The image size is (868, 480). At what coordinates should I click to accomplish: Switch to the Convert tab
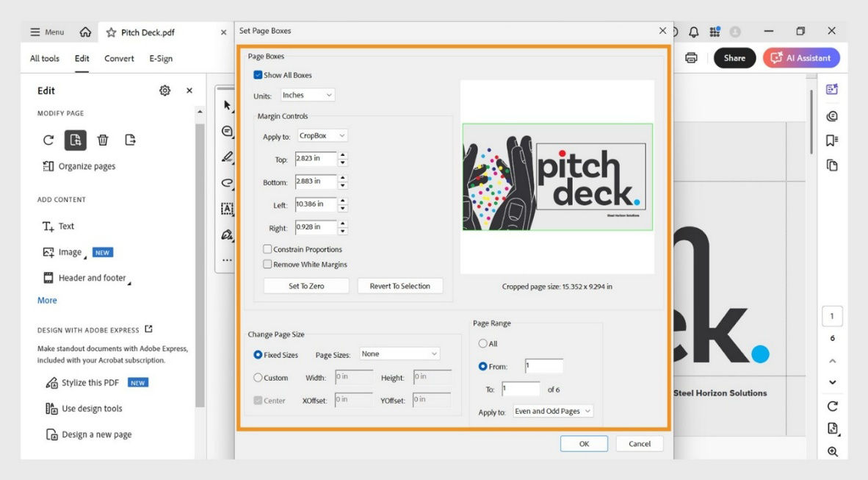[x=118, y=58]
